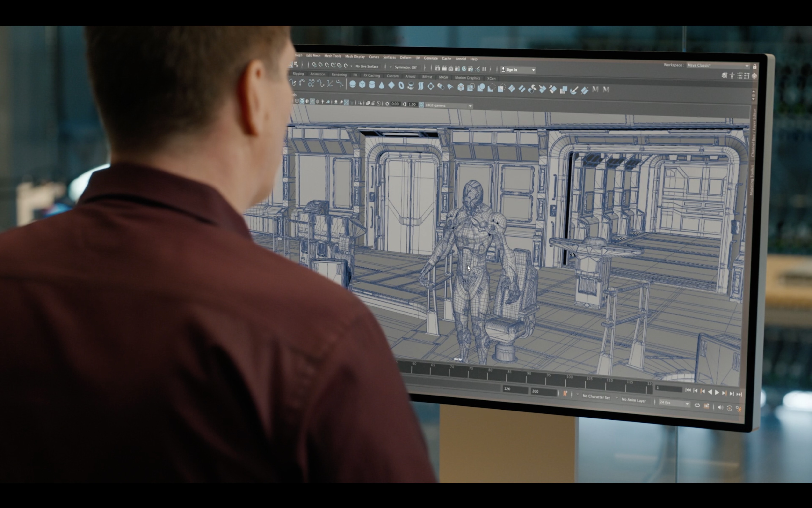Screen dimensions: 812x508
Task: Click the No Live Surface button
Action: tap(367, 67)
